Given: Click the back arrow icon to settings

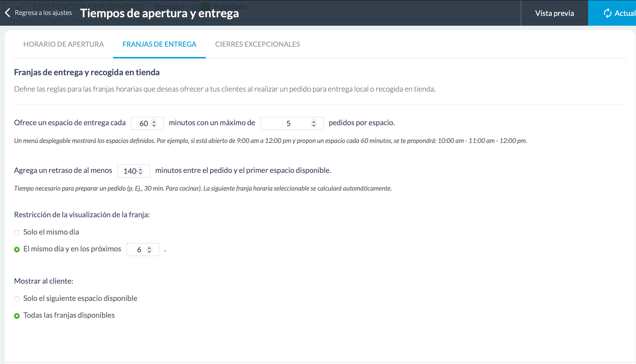Looking at the screenshot, I should pyautogui.click(x=7, y=13).
